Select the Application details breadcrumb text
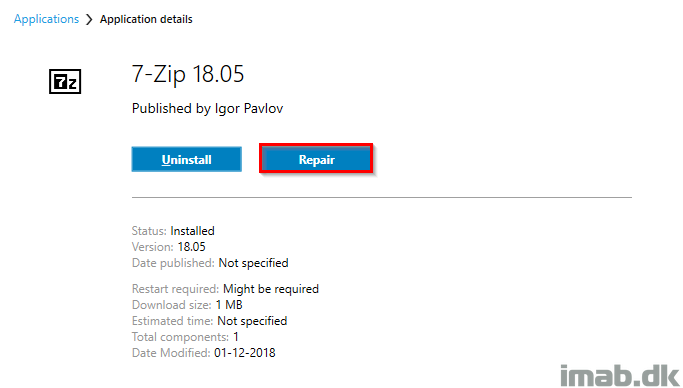This screenshot has height=388, width=683. (146, 20)
